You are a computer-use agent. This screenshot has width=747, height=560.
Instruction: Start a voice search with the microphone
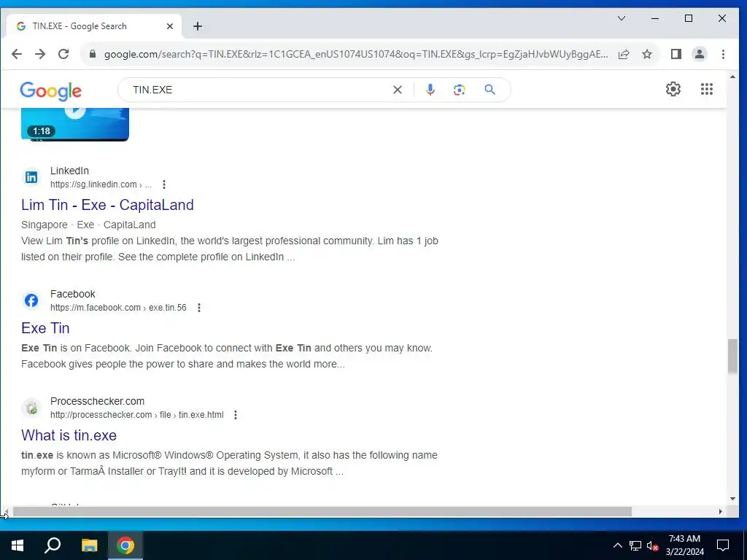430,90
